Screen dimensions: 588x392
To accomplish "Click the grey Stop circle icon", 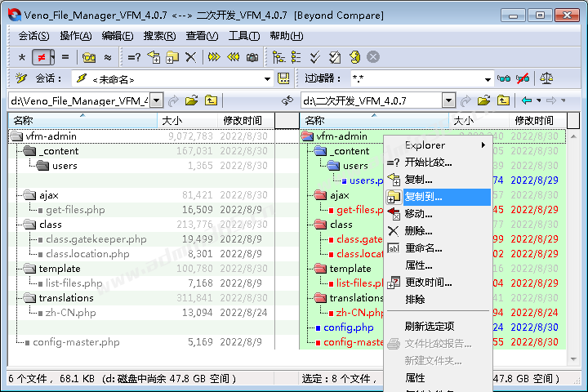I will tap(372, 57).
